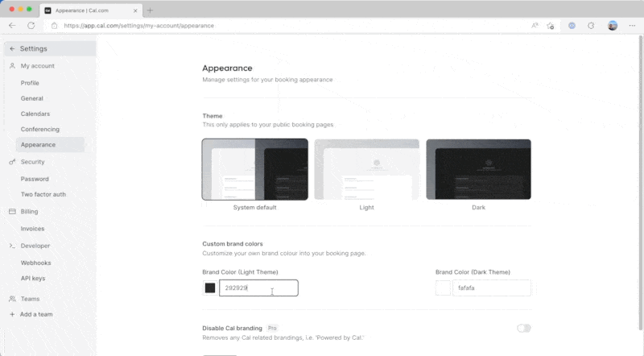Click the Developer terminal icon
The height and width of the screenshot is (356, 644).
(12, 246)
